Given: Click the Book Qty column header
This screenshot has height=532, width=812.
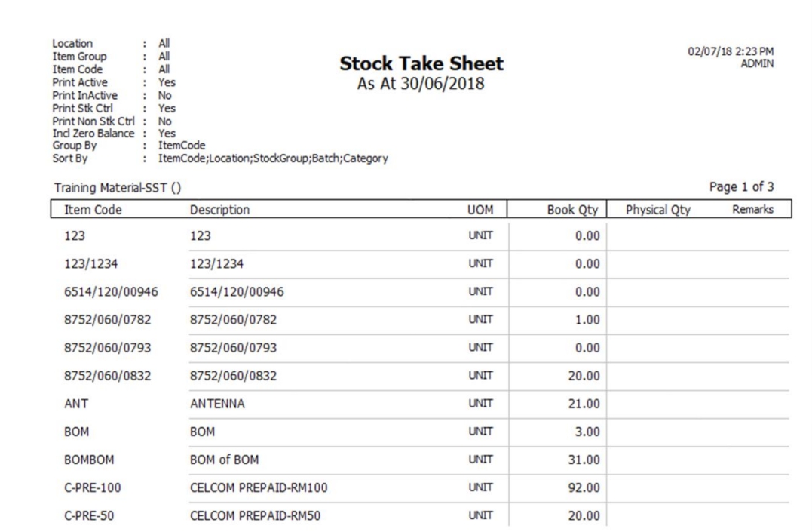Looking at the screenshot, I should click(x=572, y=210).
